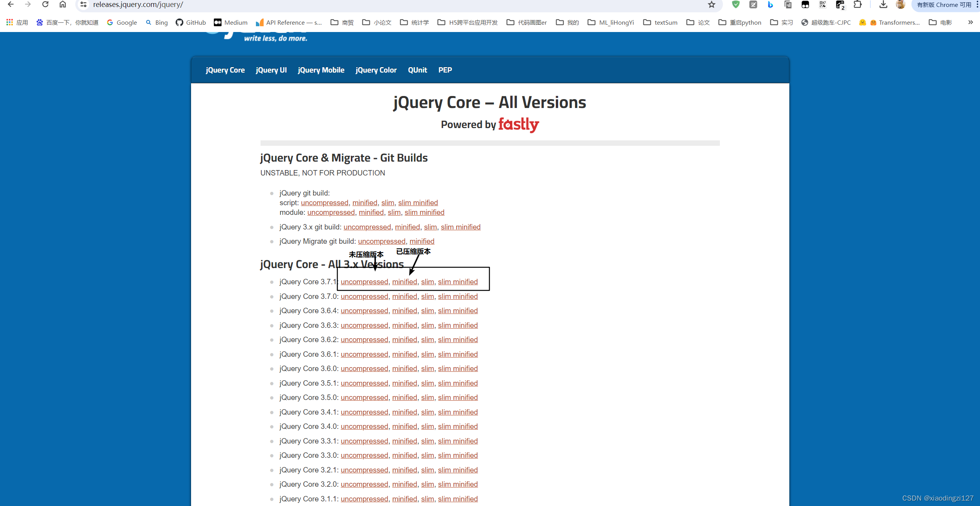The height and width of the screenshot is (506, 980).
Task: Click the green shield extension icon
Action: [736, 5]
